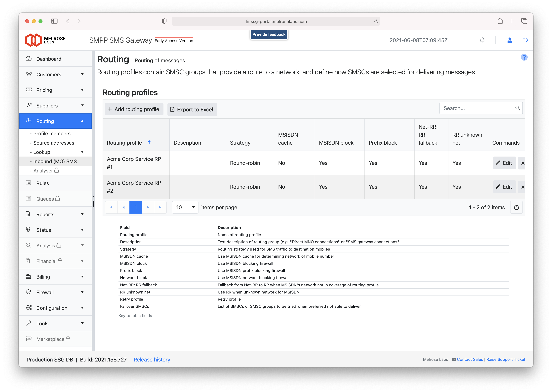Expand the Lookup submenu arrow
The width and height of the screenshot is (552, 392).
tap(82, 152)
